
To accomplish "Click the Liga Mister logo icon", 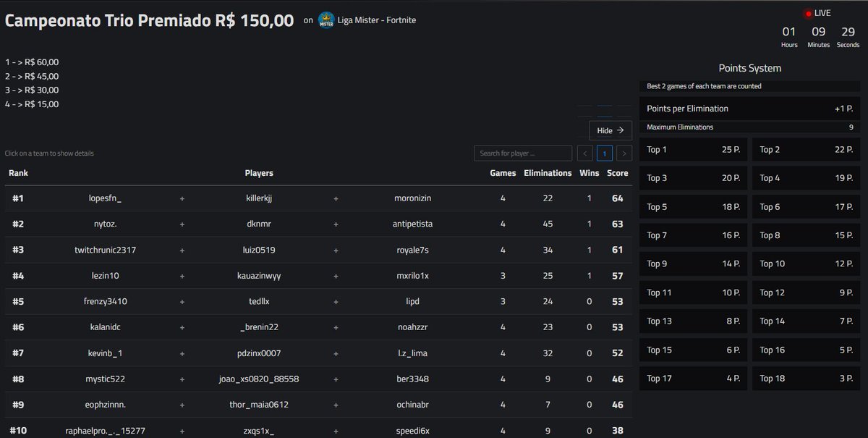I will 325,20.
